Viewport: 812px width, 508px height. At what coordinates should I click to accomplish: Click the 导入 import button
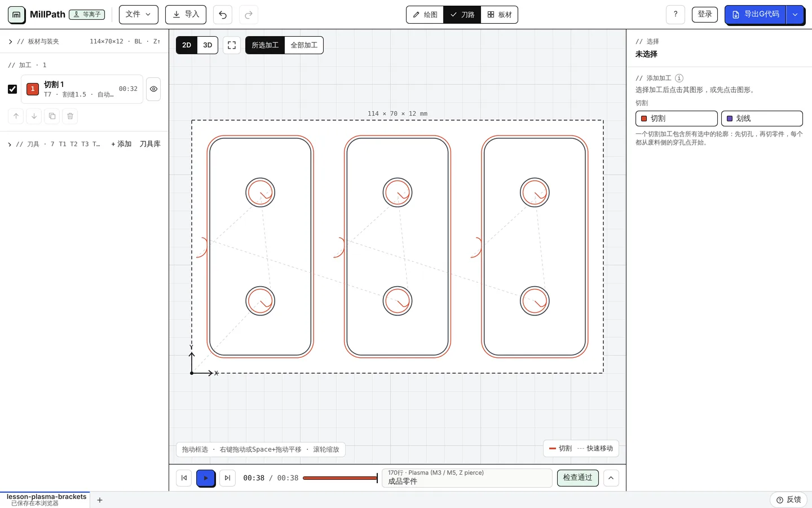tap(186, 15)
